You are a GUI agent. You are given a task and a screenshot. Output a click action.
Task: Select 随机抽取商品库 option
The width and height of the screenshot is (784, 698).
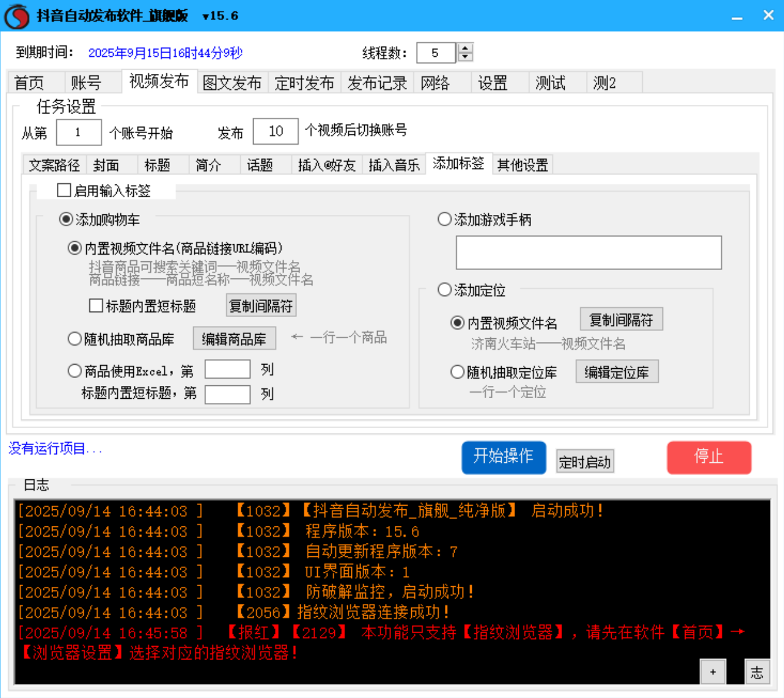[73, 336]
